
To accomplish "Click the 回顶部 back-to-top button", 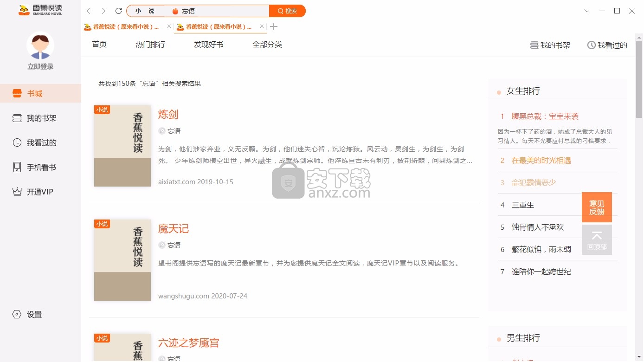I will point(597,240).
